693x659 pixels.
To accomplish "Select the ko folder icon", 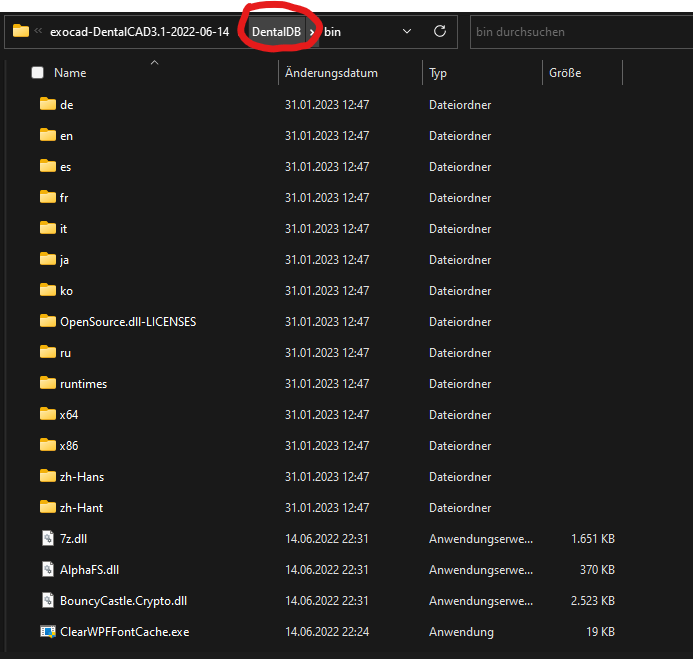I will pos(48,290).
